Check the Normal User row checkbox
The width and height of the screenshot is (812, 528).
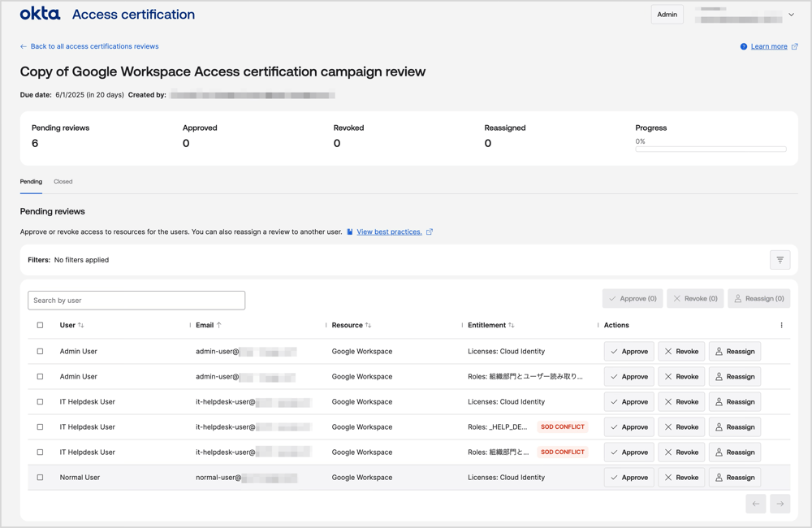(40, 477)
